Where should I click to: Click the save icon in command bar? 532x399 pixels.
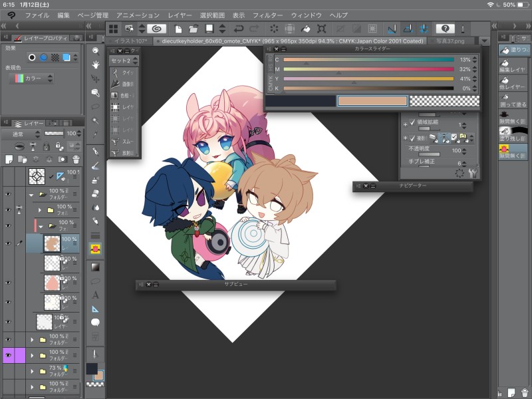point(209,29)
